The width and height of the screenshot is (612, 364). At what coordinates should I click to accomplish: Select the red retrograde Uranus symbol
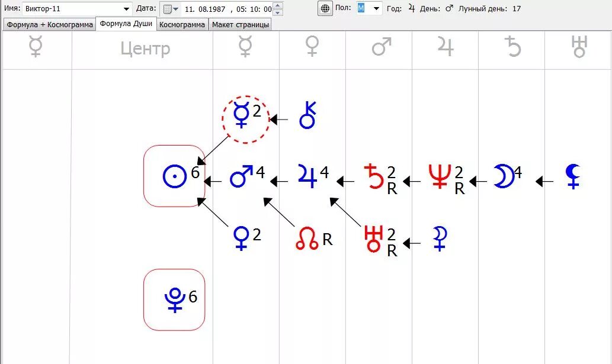tap(373, 239)
